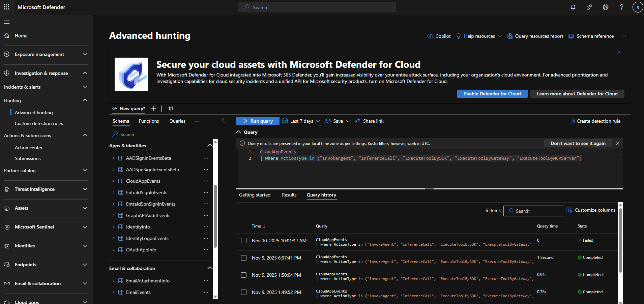Open the Microsoft 365 app launcher
The height and width of the screenshot is (304, 644).
click(6, 7)
